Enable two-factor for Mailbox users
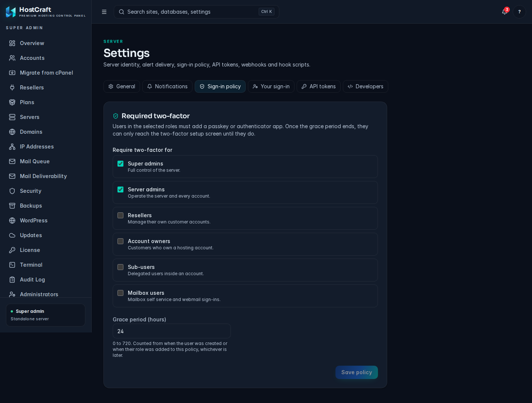532x403 pixels. tap(120, 293)
